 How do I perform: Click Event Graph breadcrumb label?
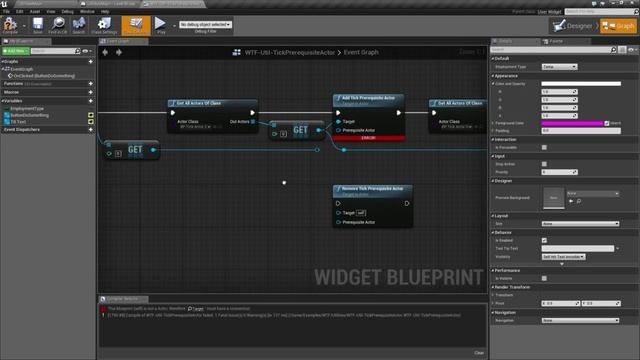[x=361, y=52]
